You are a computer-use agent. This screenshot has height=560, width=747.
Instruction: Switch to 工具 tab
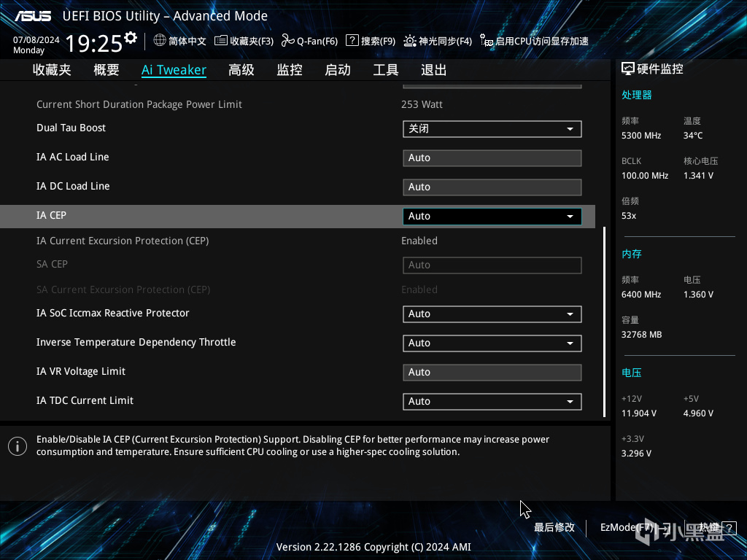386,70
